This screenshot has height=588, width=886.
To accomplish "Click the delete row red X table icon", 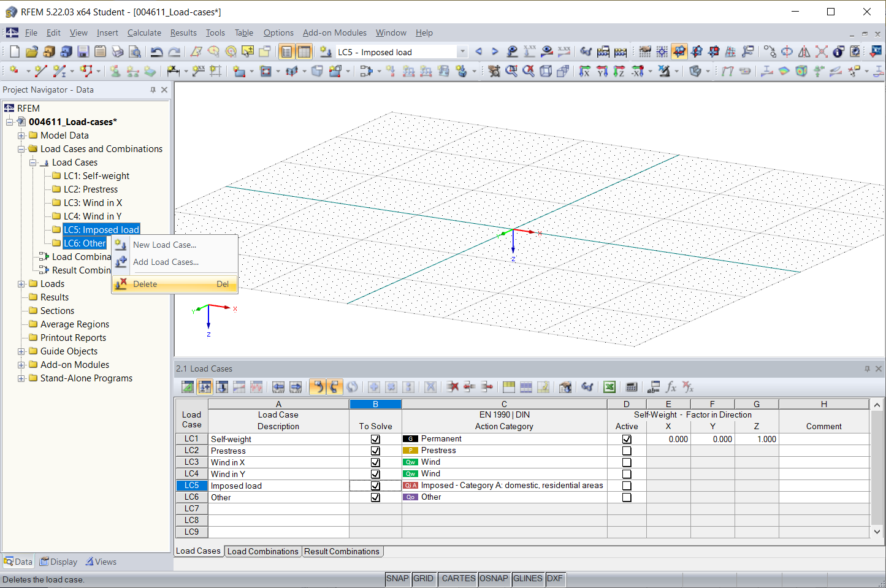I will tap(453, 387).
